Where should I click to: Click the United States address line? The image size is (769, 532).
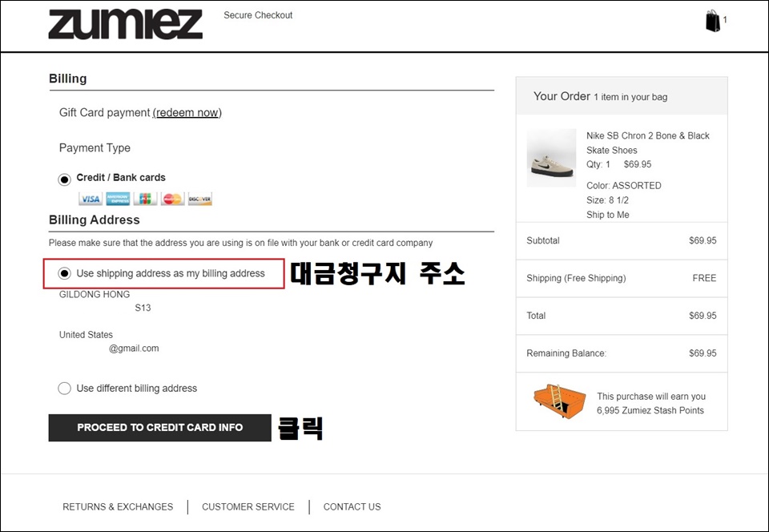click(x=86, y=334)
